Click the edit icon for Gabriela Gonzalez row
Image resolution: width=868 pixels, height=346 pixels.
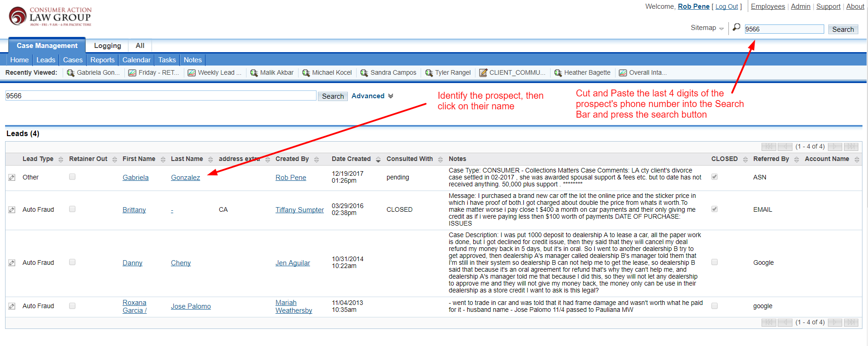(12, 178)
